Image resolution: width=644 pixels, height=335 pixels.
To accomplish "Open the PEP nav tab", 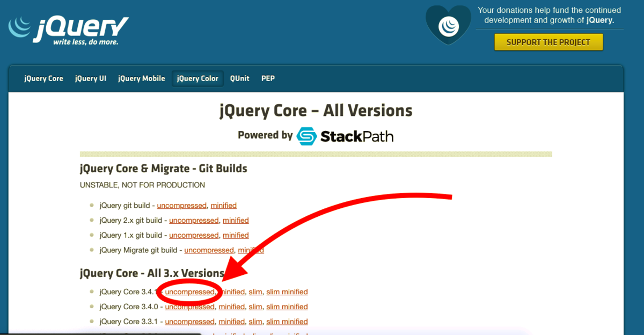I will (x=268, y=78).
